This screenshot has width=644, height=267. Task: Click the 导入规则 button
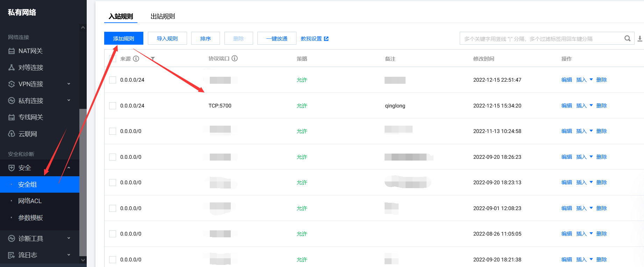tap(167, 38)
